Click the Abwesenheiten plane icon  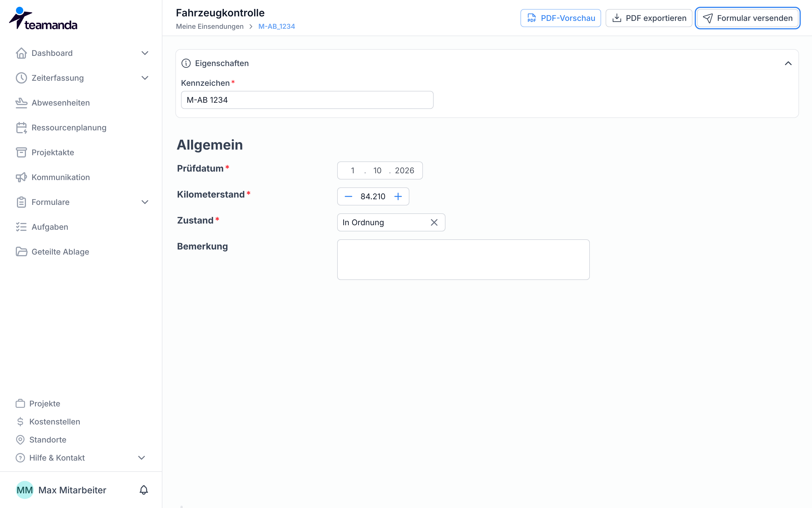pos(21,103)
